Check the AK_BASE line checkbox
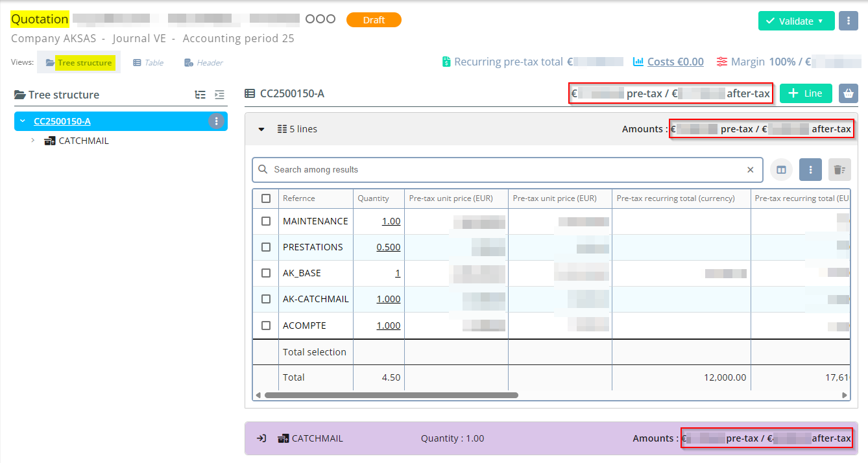The width and height of the screenshot is (868, 463). (266, 273)
